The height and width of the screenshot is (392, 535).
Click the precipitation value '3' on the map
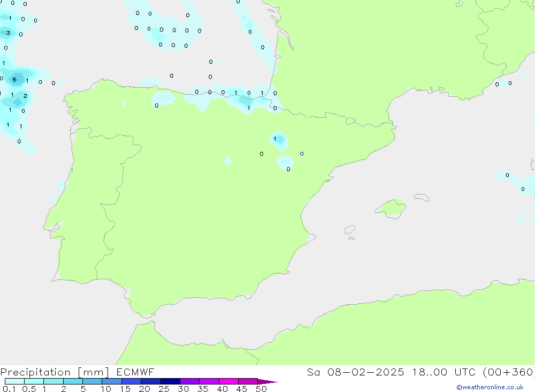[8, 33]
